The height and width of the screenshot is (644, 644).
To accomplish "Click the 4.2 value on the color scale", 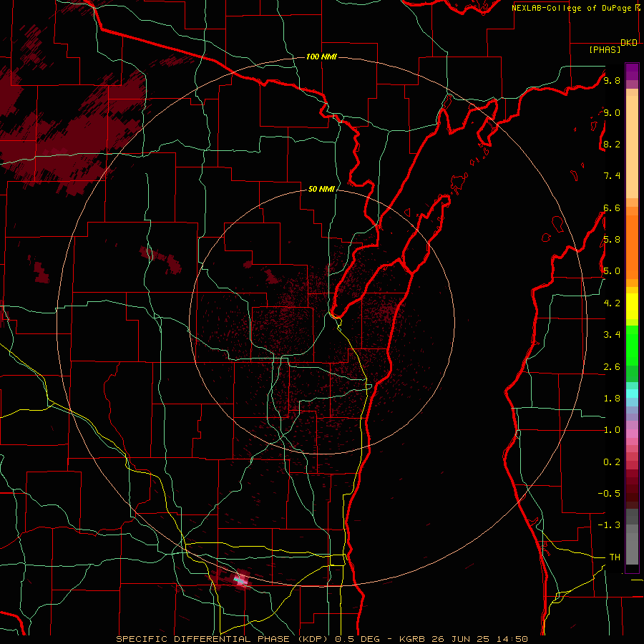I will pyautogui.click(x=612, y=303).
